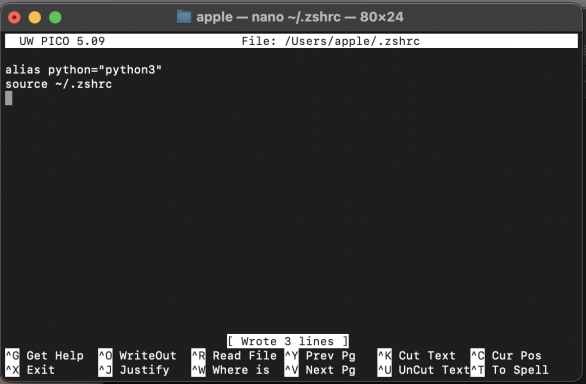Click the alias python="python3" line
This screenshot has height=384, width=586.
tap(83, 70)
